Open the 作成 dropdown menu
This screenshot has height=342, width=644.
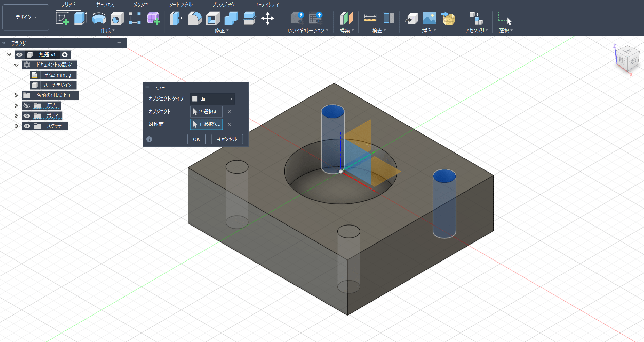point(108,31)
